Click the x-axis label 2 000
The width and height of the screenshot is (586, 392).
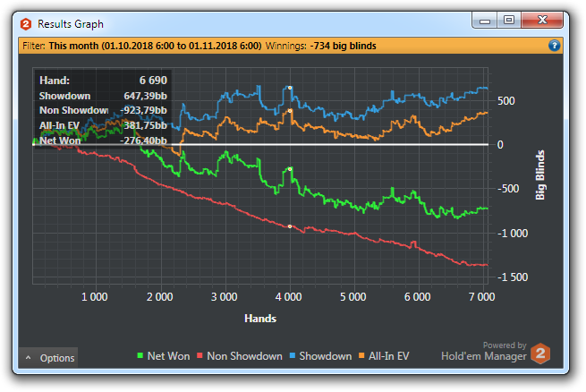tap(159, 297)
